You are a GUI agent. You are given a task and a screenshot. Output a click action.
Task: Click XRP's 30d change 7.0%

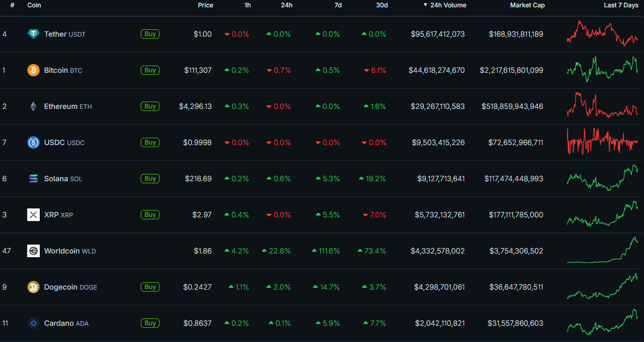tap(375, 215)
